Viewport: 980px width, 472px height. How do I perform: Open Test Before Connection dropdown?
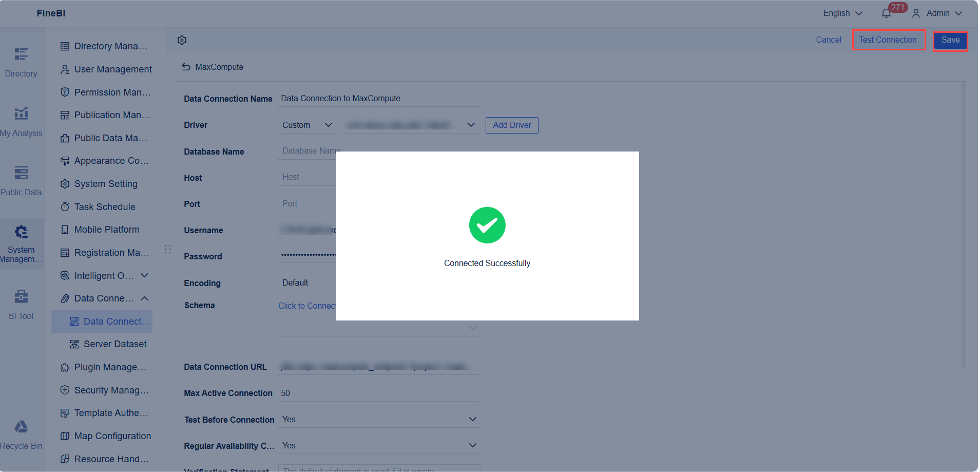(x=379, y=419)
